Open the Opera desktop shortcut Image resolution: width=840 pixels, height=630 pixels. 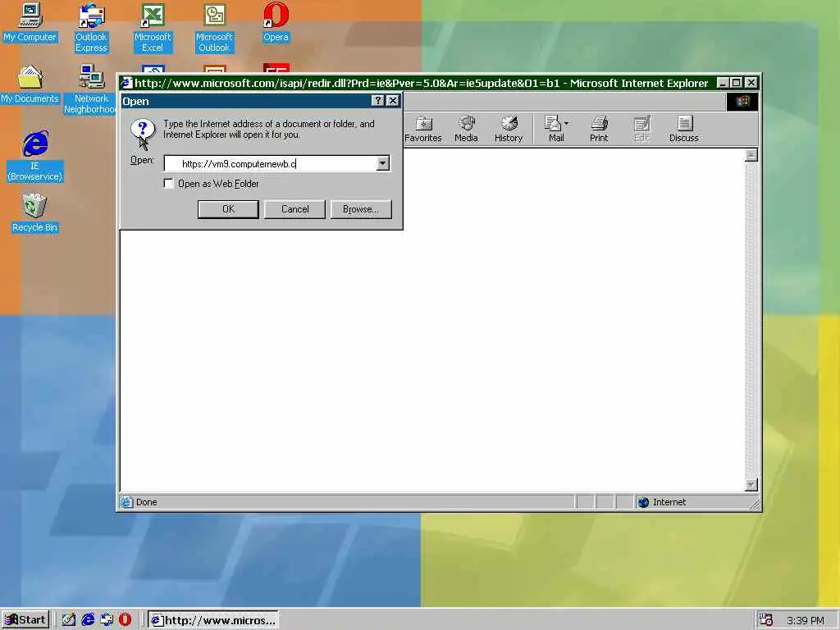(276, 22)
